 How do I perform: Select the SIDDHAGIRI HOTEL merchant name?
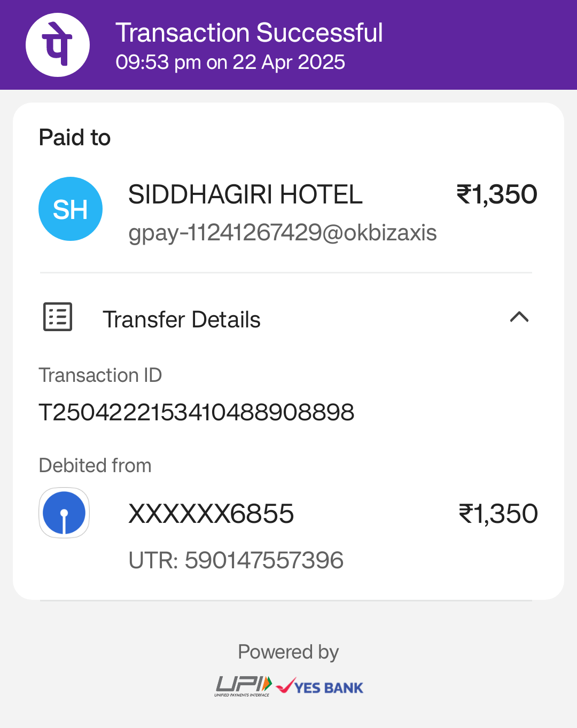tap(245, 194)
